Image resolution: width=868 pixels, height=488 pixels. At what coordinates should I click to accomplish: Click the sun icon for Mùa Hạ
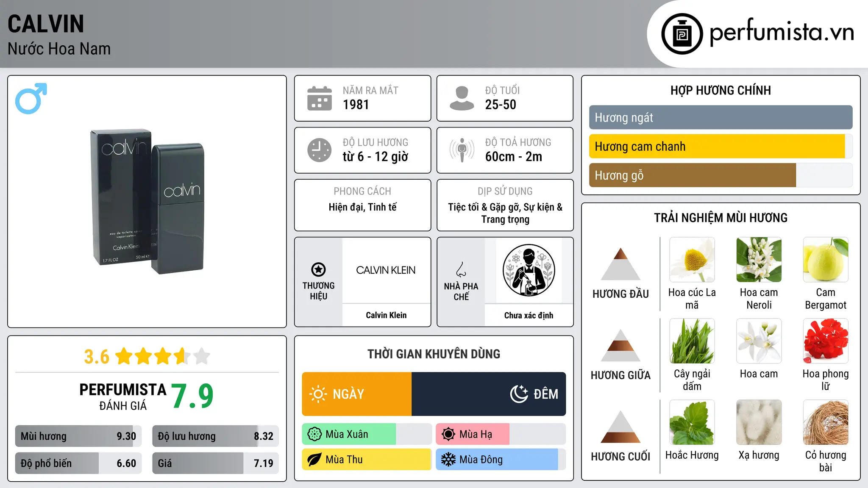click(448, 434)
